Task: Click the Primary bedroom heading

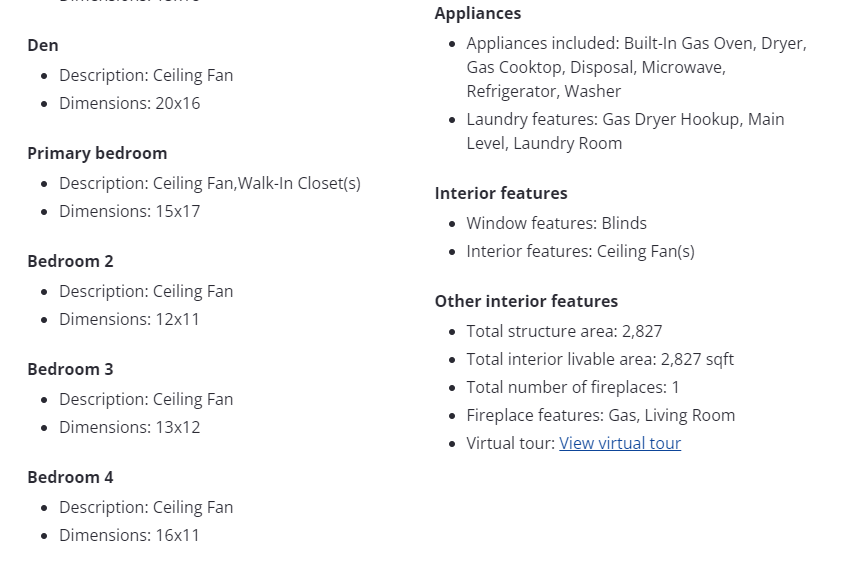Action: click(97, 153)
